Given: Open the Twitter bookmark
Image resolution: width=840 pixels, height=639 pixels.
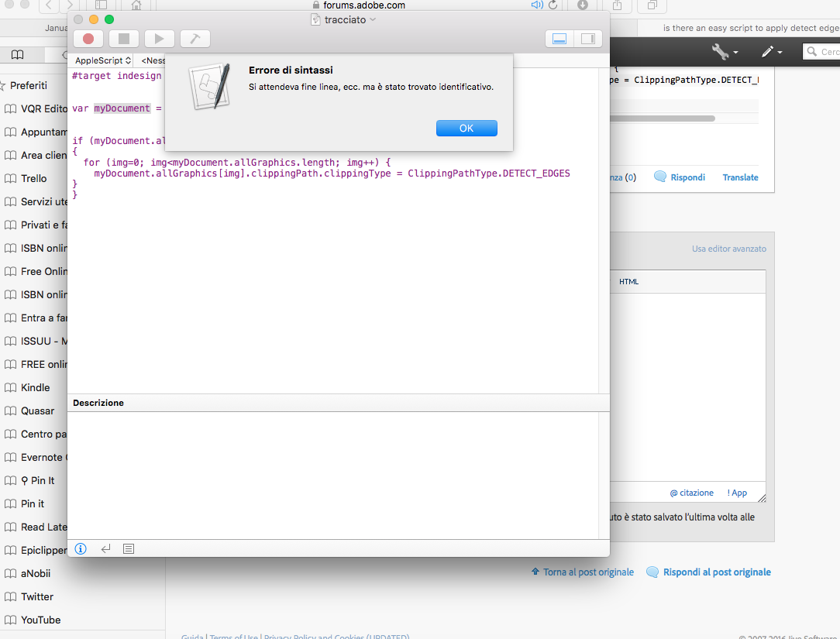Looking at the screenshot, I should [29, 596].
